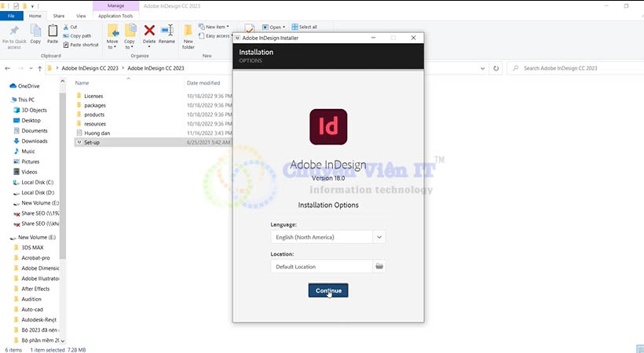The image size is (644, 353).
Task: Click the Cut scissors command
Action: point(70,27)
